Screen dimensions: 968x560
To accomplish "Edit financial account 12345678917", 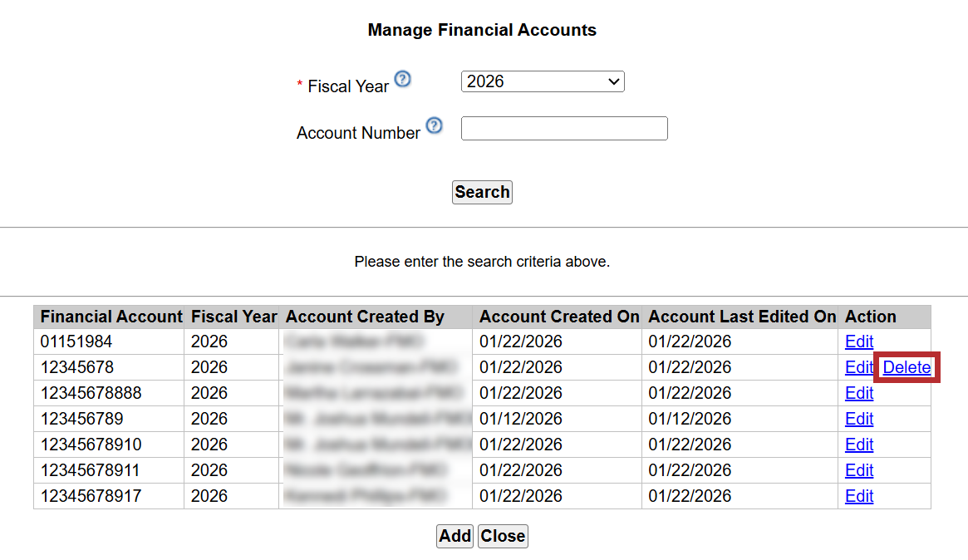I will coord(859,496).
